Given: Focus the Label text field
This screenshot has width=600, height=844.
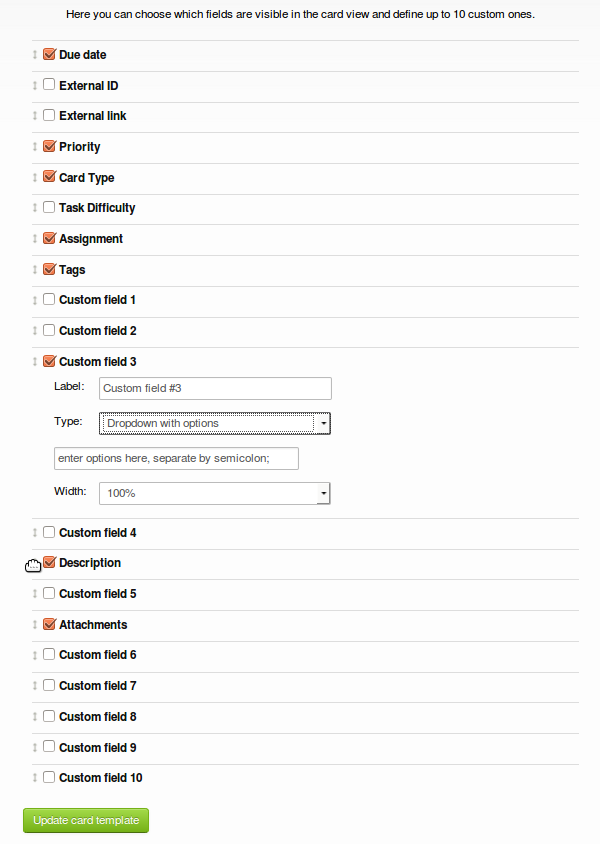Looking at the screenshot, I should [215, 389].
